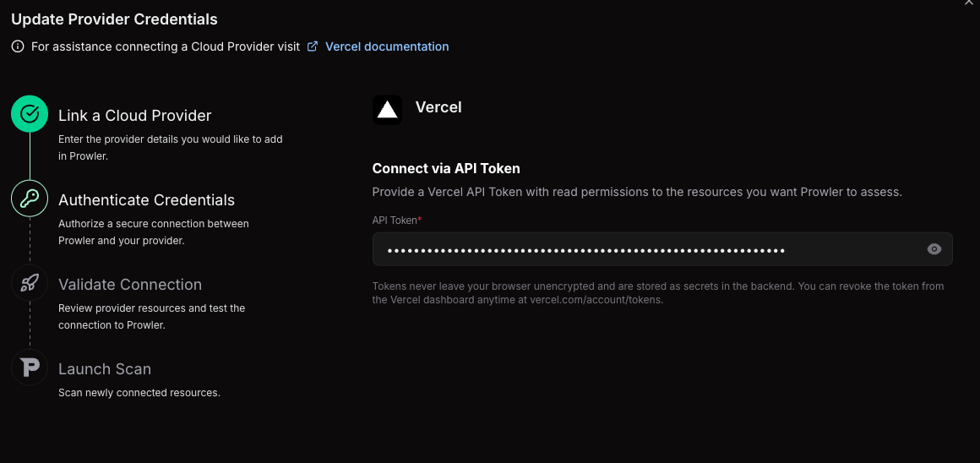Image resolution: width=980 pixels, height=463 pixels.
Task: Close the dialog with top-right X
Action: (969, 3)
